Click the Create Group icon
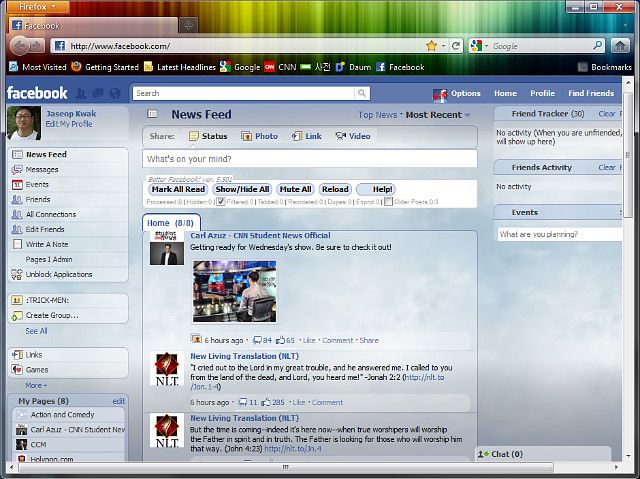This screenshot has height=479, width=640. pos(17,316)
